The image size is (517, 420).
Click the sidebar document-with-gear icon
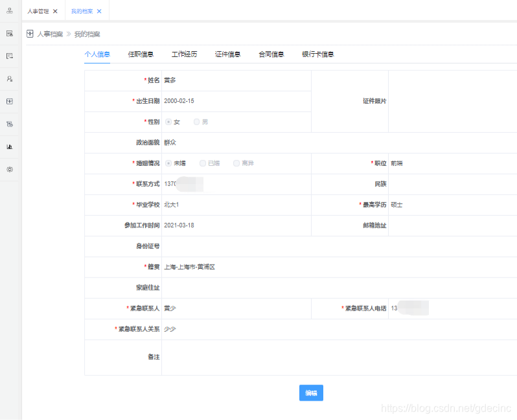point(10,124)
